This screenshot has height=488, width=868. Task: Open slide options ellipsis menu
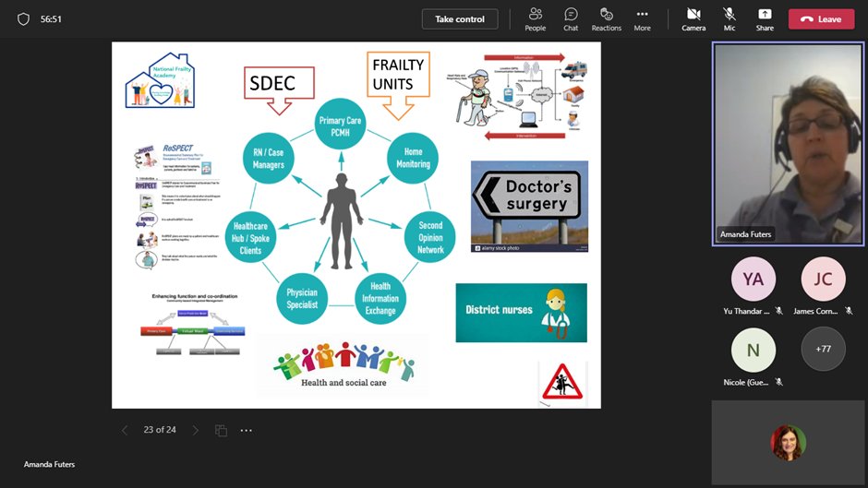(x=247, y=430)
